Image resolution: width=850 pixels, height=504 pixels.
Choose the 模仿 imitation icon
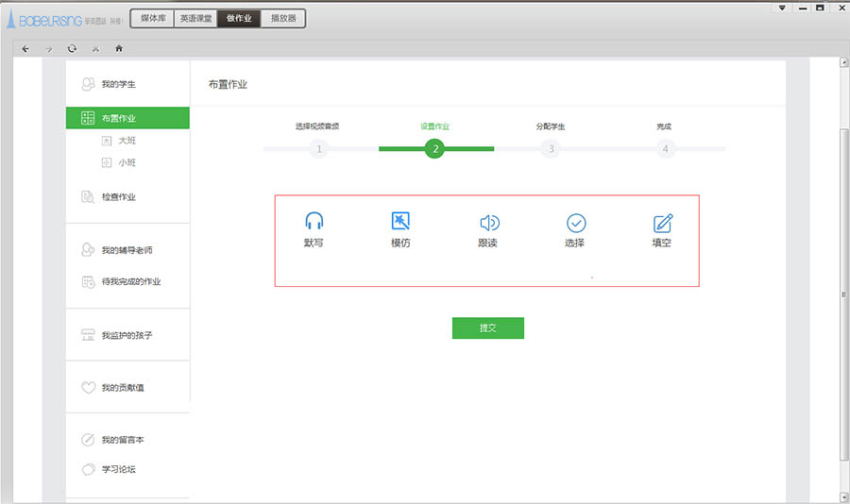click(400, 221)
